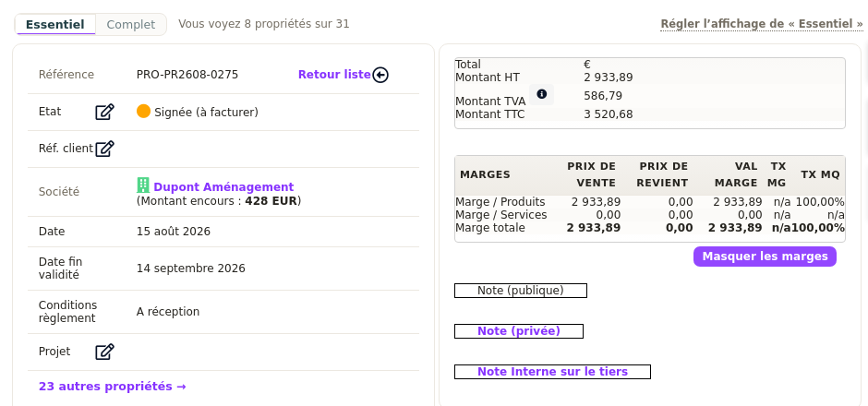This screenshot has height=406, width=868.
Task: Expand Note Interne sur le tiers
Action: [x=552, y=372]
